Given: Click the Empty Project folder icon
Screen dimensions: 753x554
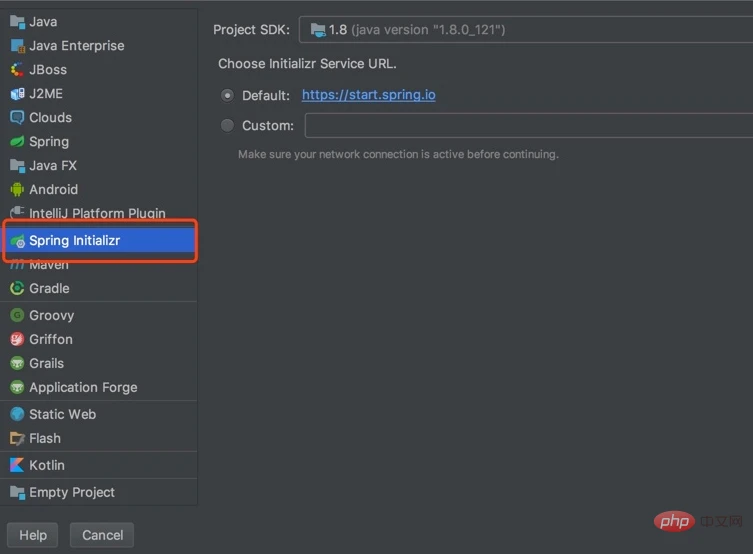Looking at the screenshot, I should click(x=17, y=492).
